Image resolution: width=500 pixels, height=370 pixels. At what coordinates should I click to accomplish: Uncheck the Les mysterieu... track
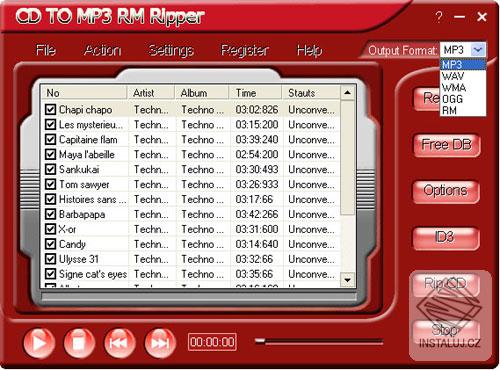tap(50, 124)
